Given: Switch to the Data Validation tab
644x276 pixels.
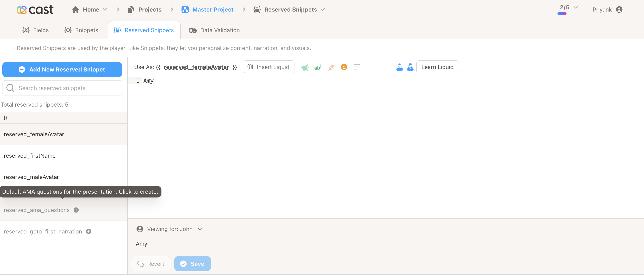Looking at the screenshot, I should 214,30.
